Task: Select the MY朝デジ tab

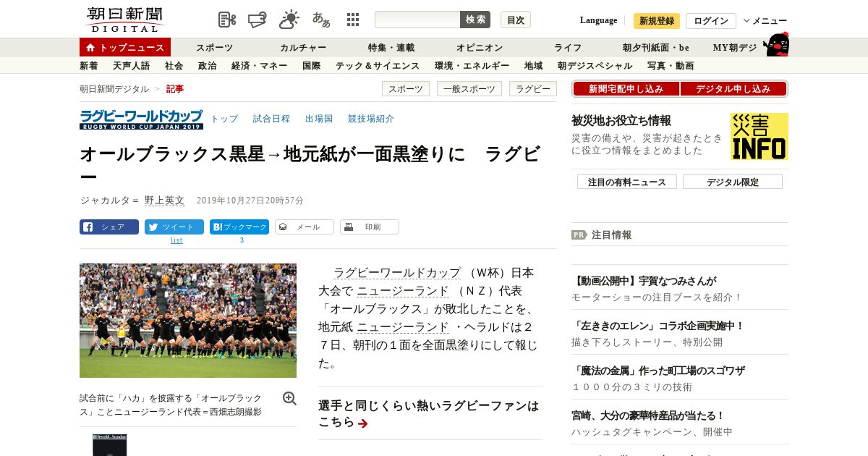Action: [x=735, y=48]
